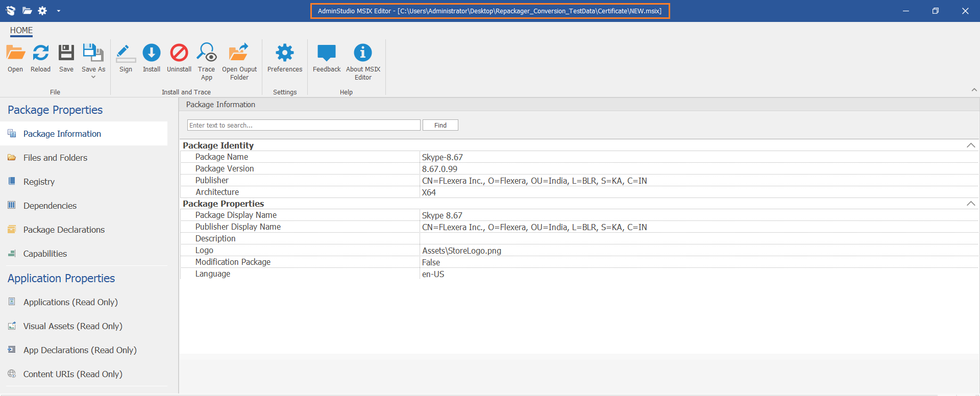Launch the Trace App tool

tap(207, 53)
